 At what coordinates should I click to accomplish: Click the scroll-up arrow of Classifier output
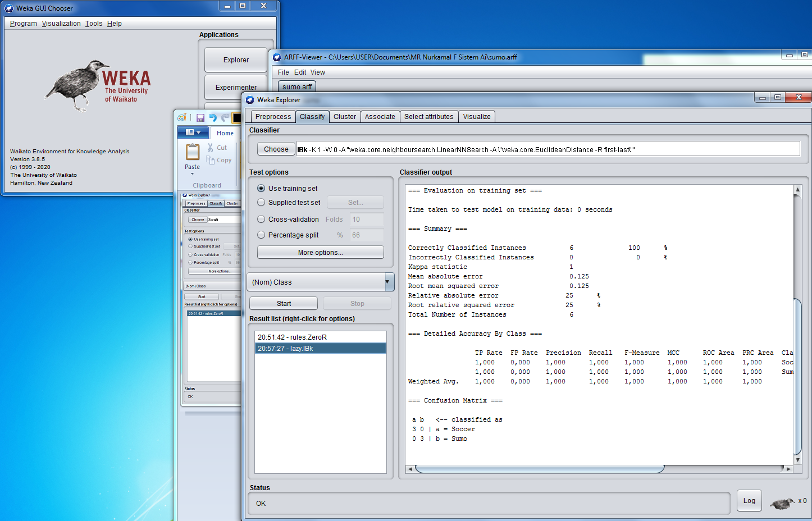coord(797,190)
